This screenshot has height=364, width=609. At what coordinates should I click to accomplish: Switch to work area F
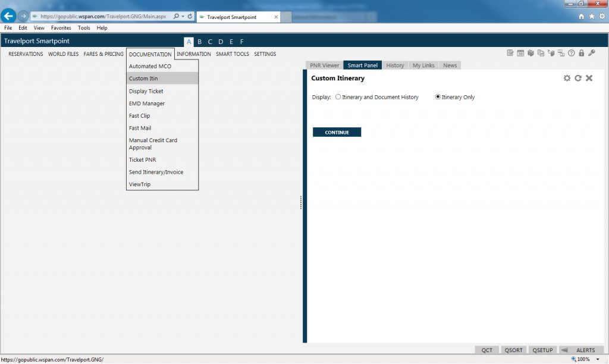point(241,42)
